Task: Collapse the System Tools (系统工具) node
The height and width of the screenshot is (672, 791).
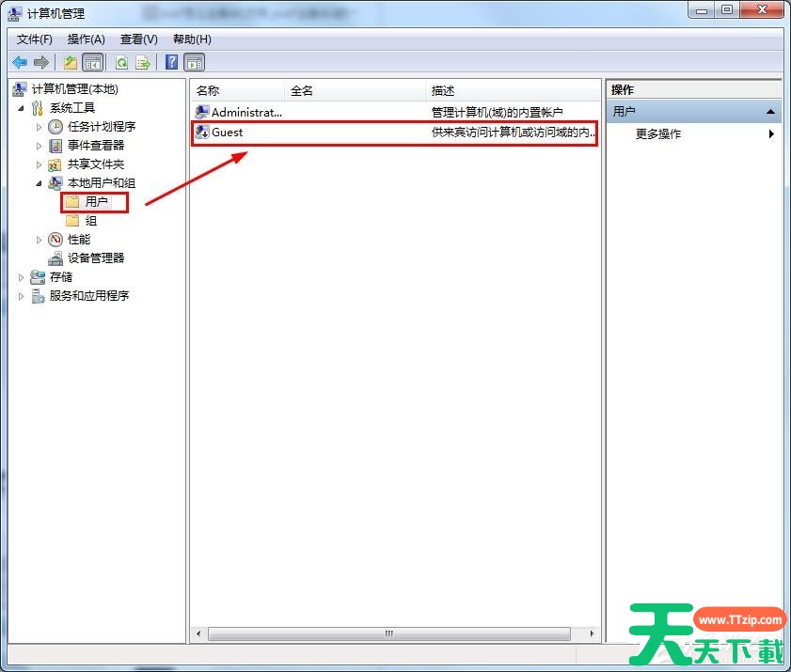Action: tap(21, 108)
